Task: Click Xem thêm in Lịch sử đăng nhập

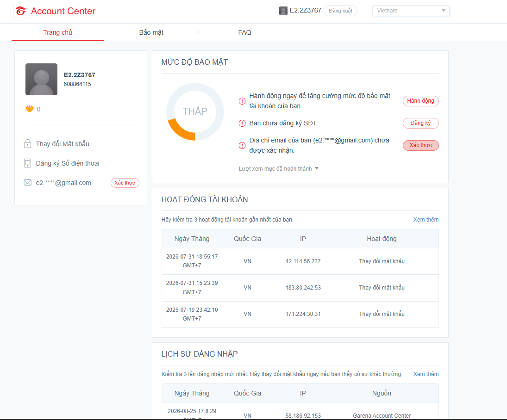Action: pyautogui.click(x=426, y=374)
